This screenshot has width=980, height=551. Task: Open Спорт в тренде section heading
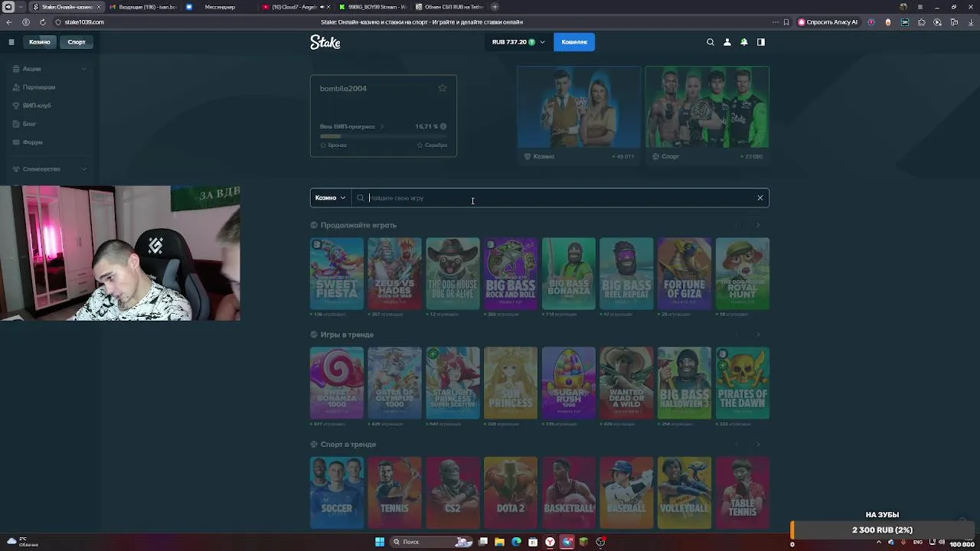(348, 445)
